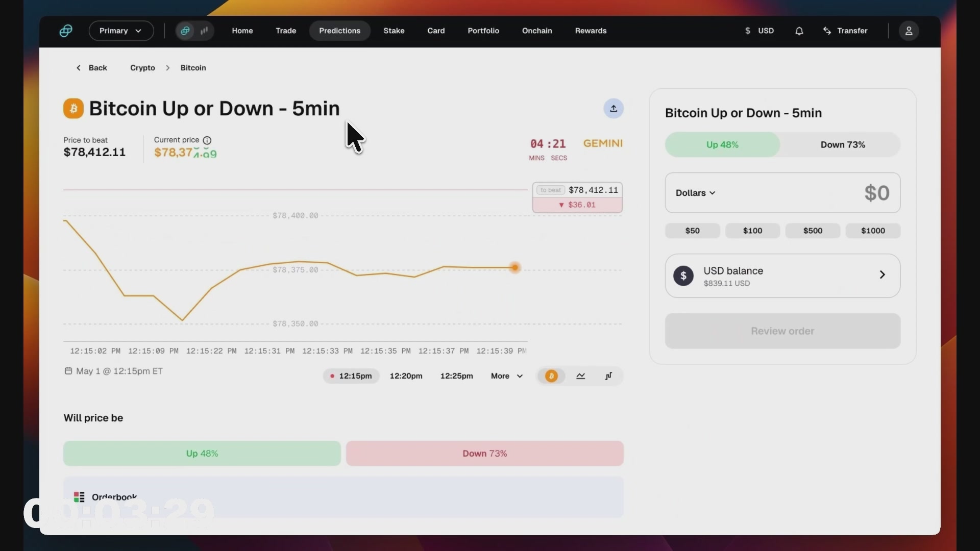This screenshot has height=551, width=980.
Task: Go to the Home tab
Action: 242,31
